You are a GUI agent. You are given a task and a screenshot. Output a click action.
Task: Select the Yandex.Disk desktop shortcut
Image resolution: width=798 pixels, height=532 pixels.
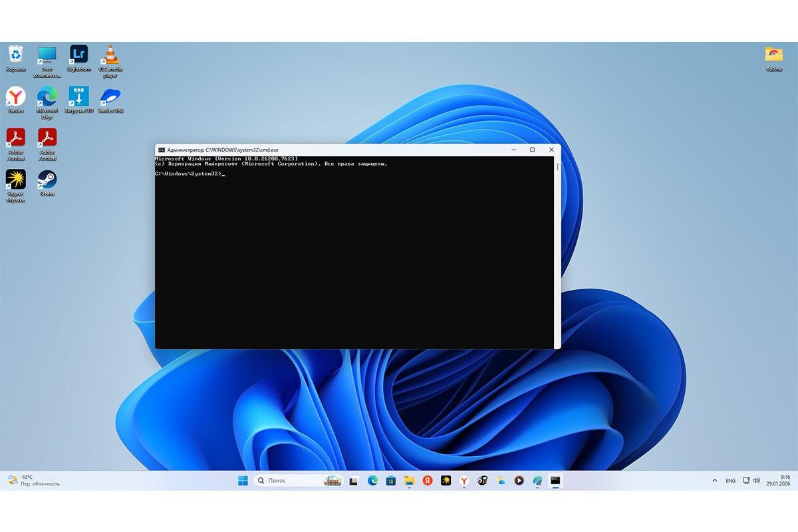110,100
